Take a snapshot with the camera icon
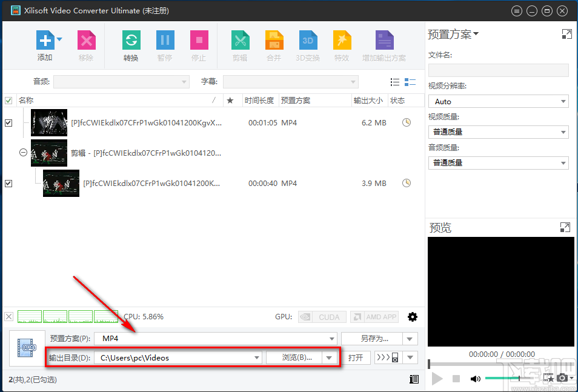This screenshot has height=392, width=578. (562, 378)
